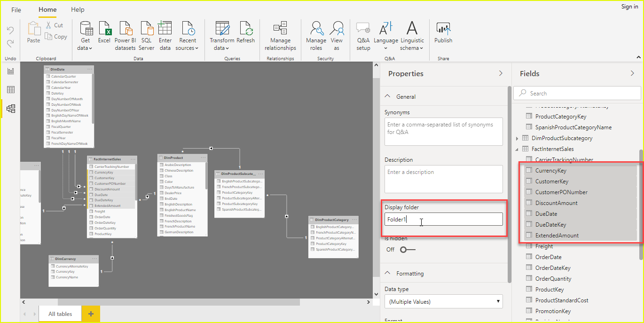Select the Help ribbon tab
The image size is (644, 323).
(x=78, y=9)
